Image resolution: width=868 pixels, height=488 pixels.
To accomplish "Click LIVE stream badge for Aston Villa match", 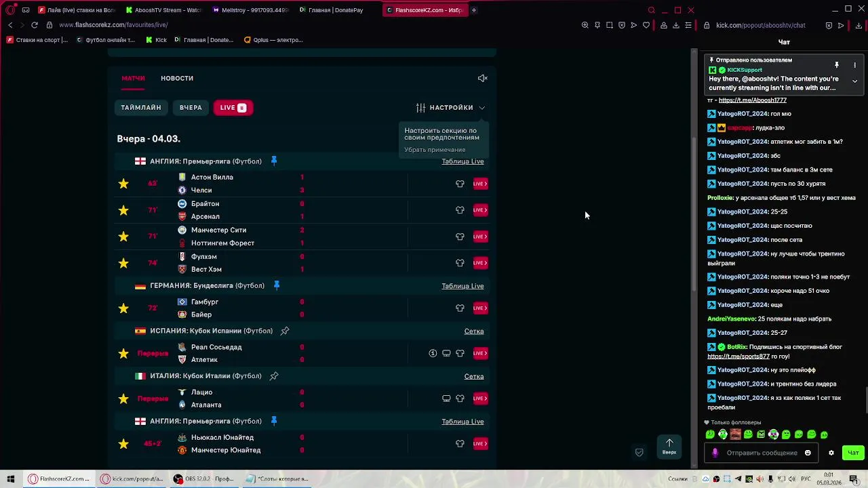I will click(480, 184).
